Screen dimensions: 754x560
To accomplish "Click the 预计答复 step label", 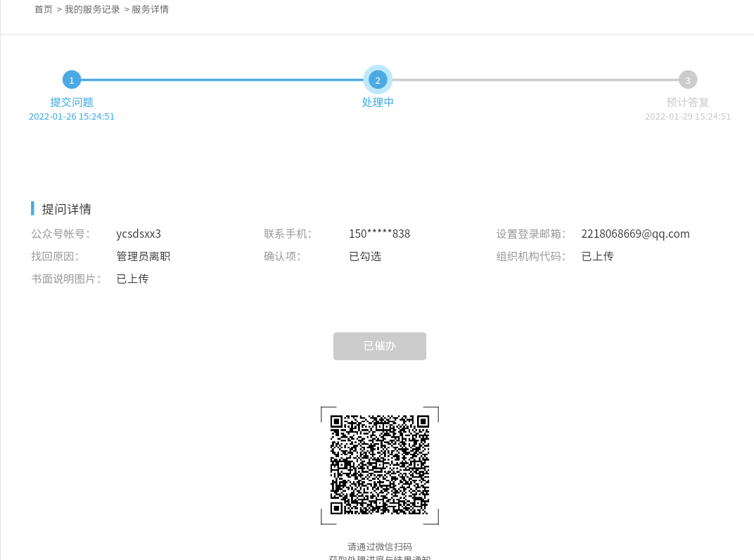I will [x=688, y=102].
